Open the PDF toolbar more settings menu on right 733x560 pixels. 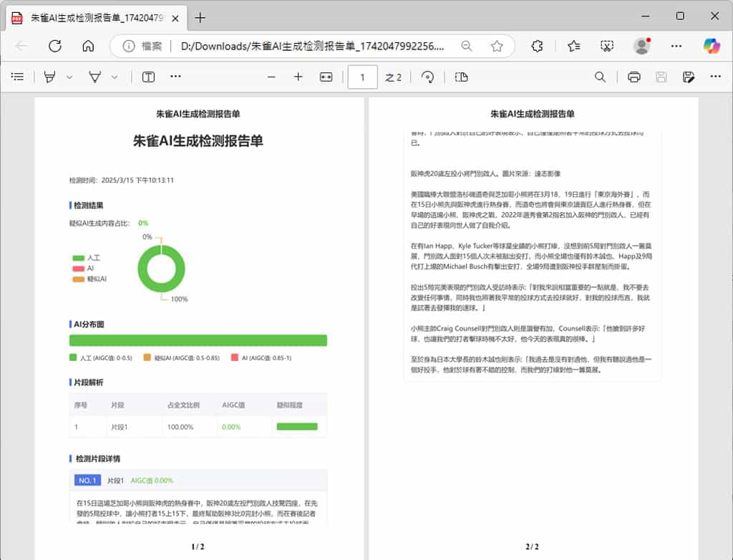[715, 77]
